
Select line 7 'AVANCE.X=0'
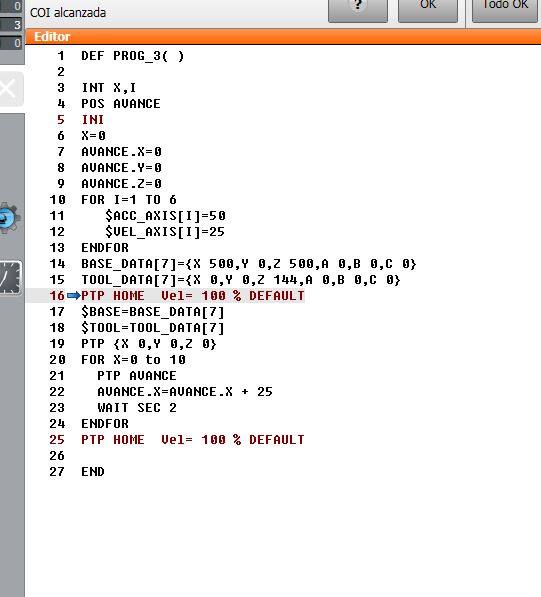pyautogui.click(x=121, y=152)
